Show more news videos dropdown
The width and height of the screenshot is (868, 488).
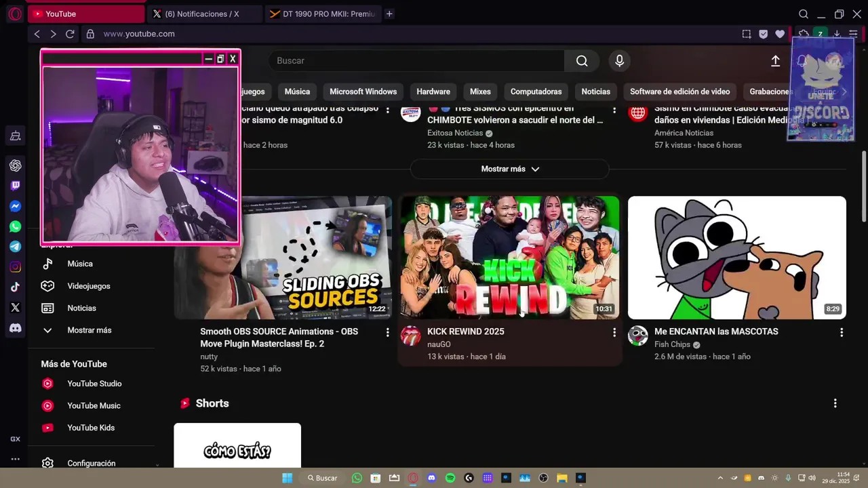(510, 169)
